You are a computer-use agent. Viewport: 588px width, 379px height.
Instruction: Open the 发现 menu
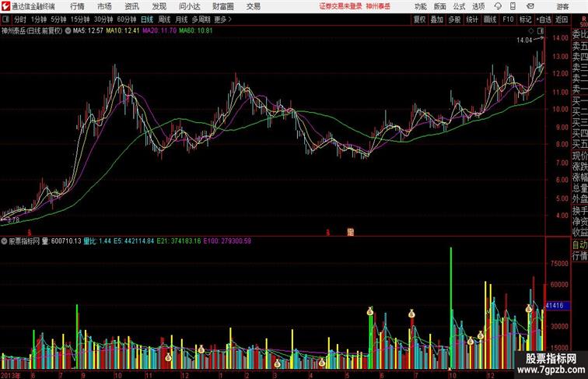159,6
